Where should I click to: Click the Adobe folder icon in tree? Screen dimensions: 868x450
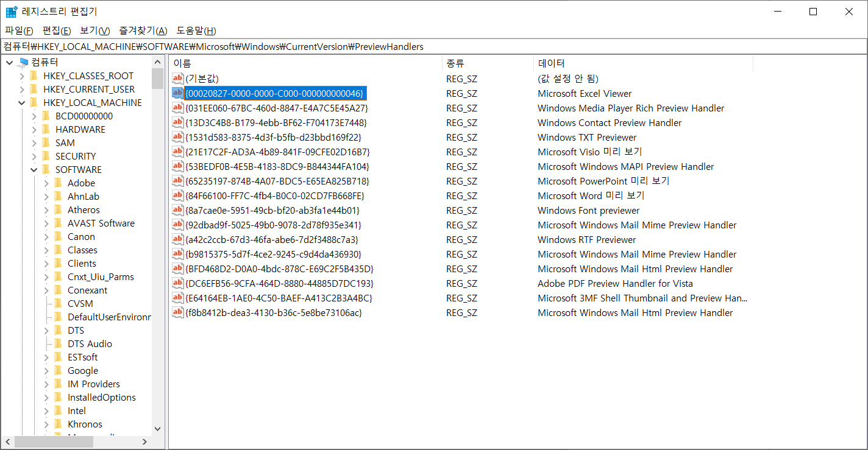pyautogui.click(x=59, y=183)
